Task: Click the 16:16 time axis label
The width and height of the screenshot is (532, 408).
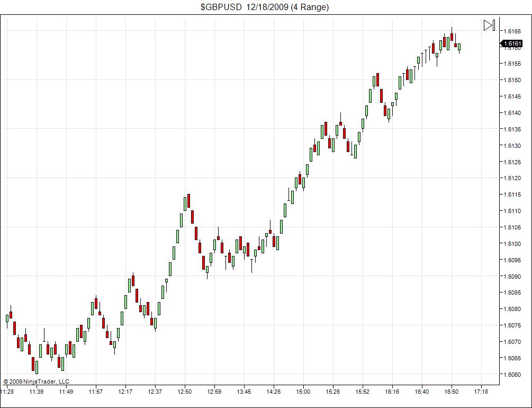Action: [392, 392]
